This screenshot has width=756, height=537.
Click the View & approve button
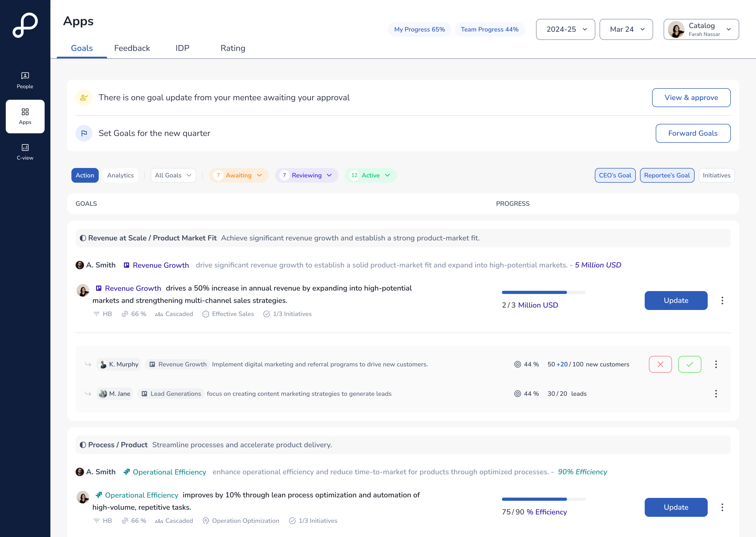[x=691, y=98]
